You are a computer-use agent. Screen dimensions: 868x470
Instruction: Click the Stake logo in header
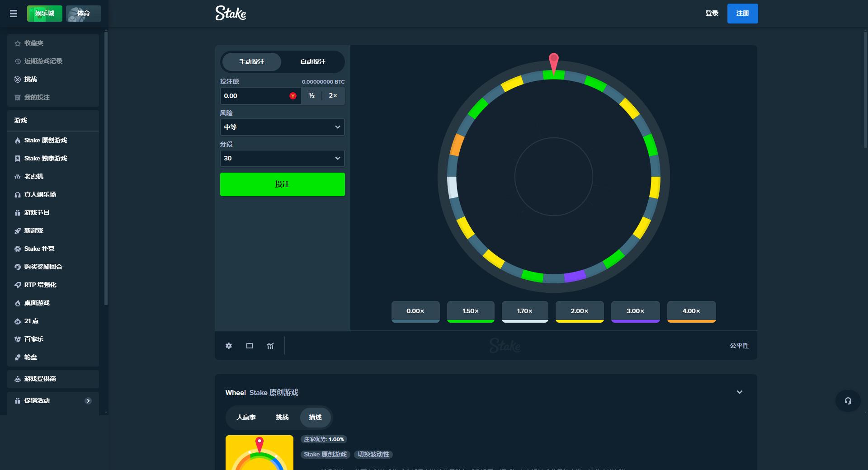click(x=231, y=13)
